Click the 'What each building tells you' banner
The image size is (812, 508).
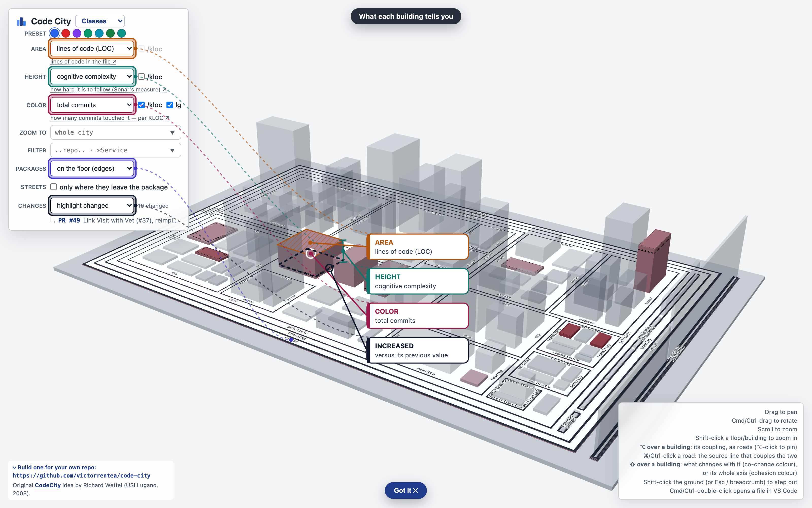pyautogui.click(x=406, y=16)
